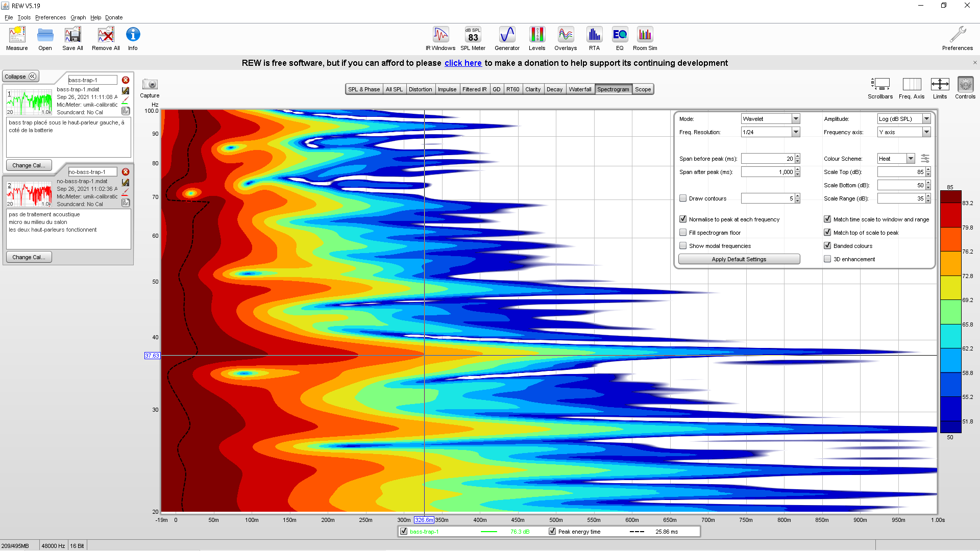Save bass-trap-1 measurement via disk icon
This screenshot has height=551, width=980.
126,90
